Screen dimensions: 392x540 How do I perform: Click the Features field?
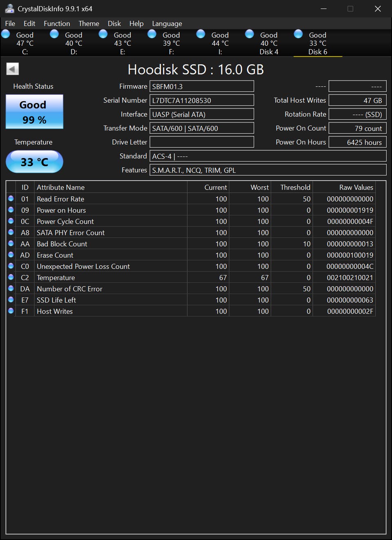tap(268, 170)
